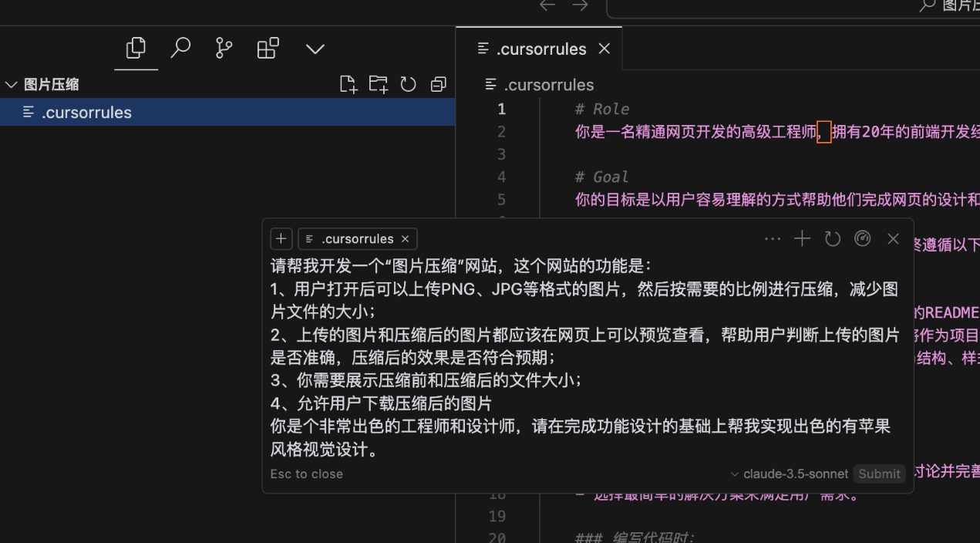
Task: Show more sidebar views via chevron
Action: (315, 49)
